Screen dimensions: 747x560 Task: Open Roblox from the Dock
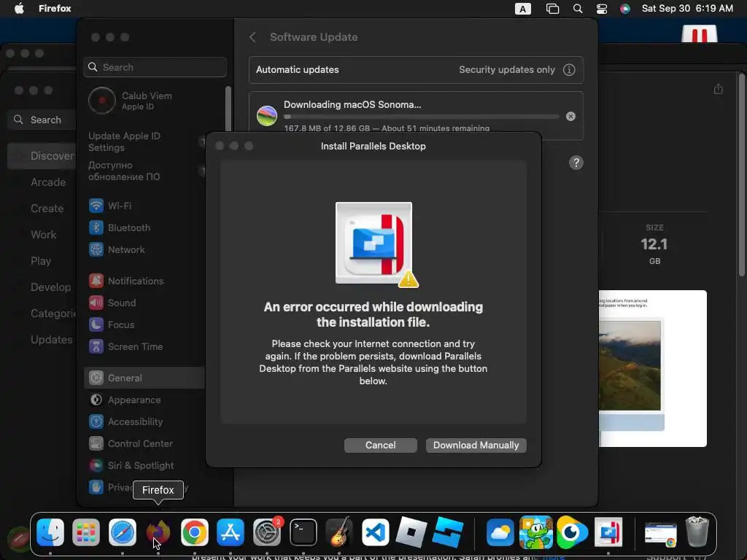pos(411,532)
